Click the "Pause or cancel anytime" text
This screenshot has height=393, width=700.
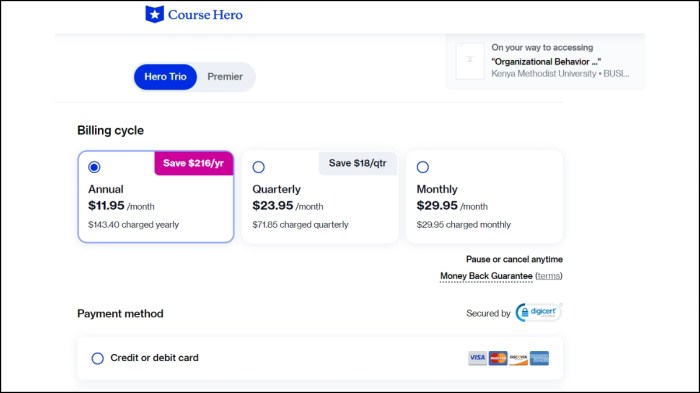click(514, 259)
